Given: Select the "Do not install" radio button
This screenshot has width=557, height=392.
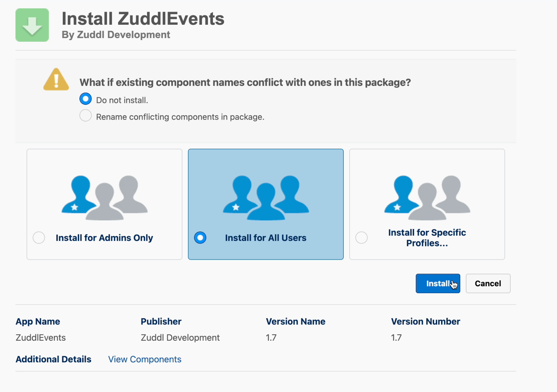Looking at the screenshot, I should (86, 99).
